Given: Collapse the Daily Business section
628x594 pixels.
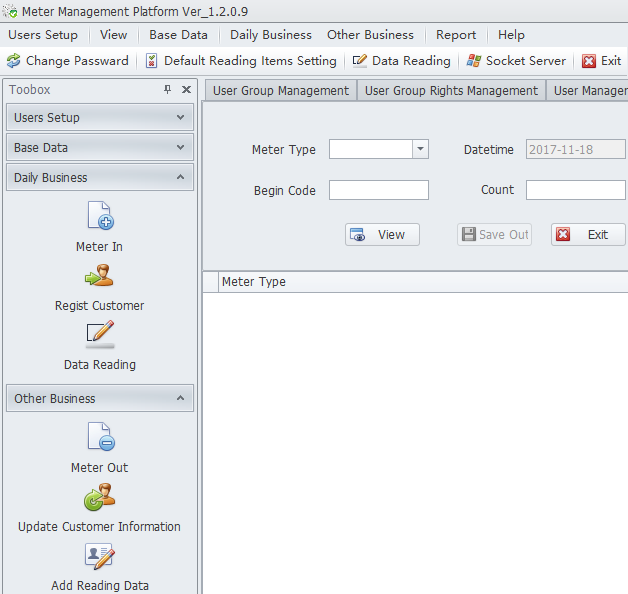Looking at the screenshot, I should tap(99, 178).
